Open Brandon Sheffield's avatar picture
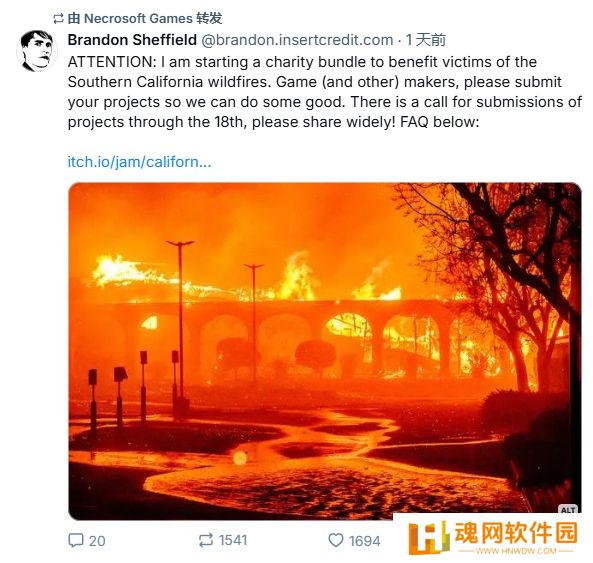The width and height of the screenshot is (593, 563). pos(37,51)
